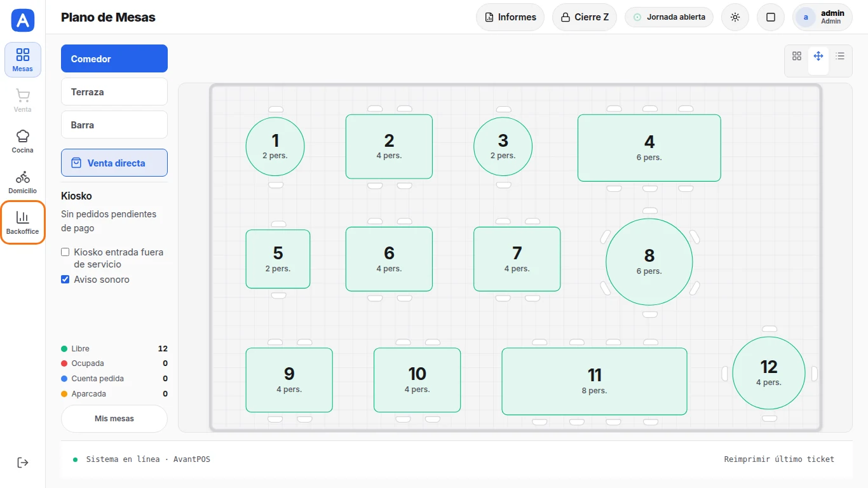The height and width of the screenshot is (488, 868).
Task: Open table 6
Action: 389,259
